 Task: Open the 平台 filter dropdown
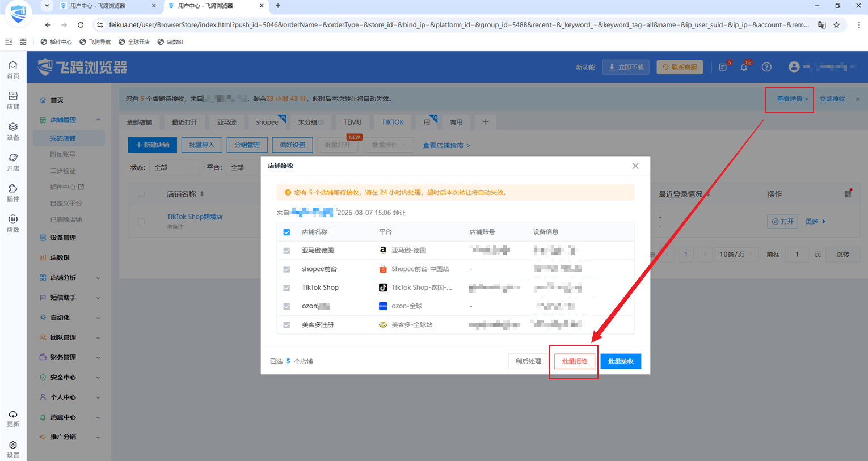pos(243,168)
